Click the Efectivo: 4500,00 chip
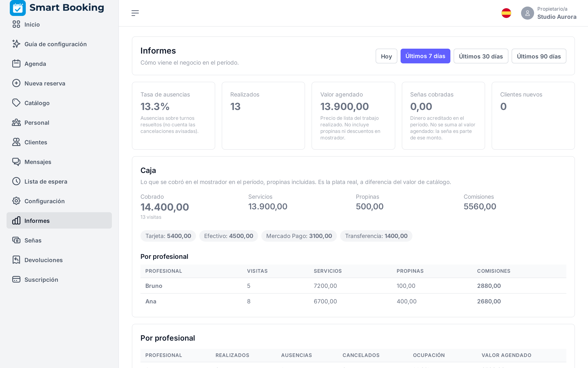588x368 pixels. pos(229,236)
